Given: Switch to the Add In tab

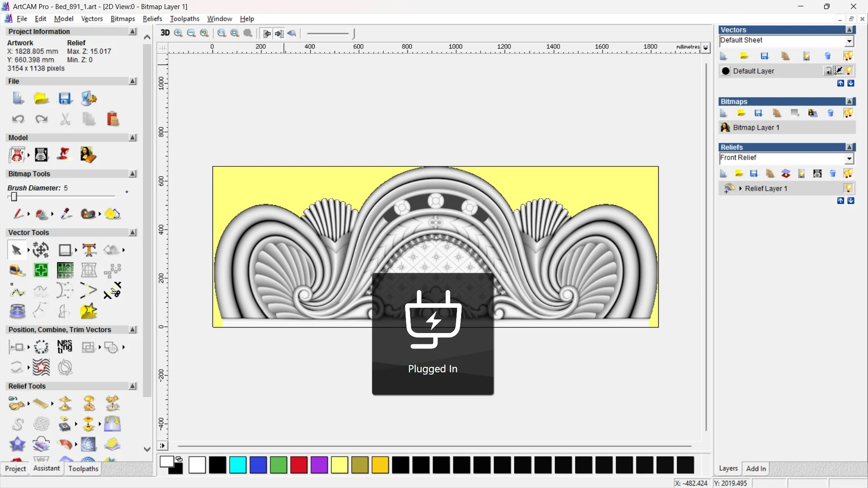Looking at the screenshot, I should (756, 469).
